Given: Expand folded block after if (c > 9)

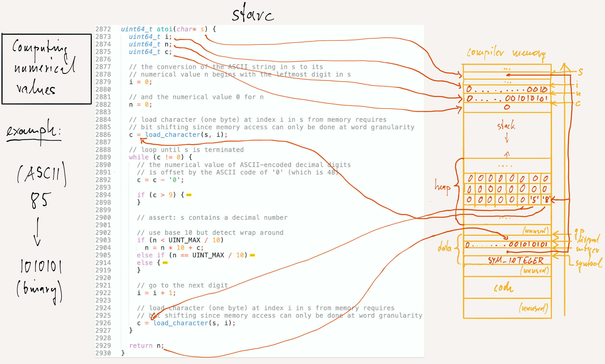Looking at the screenshot, I should tap(189, 195).
